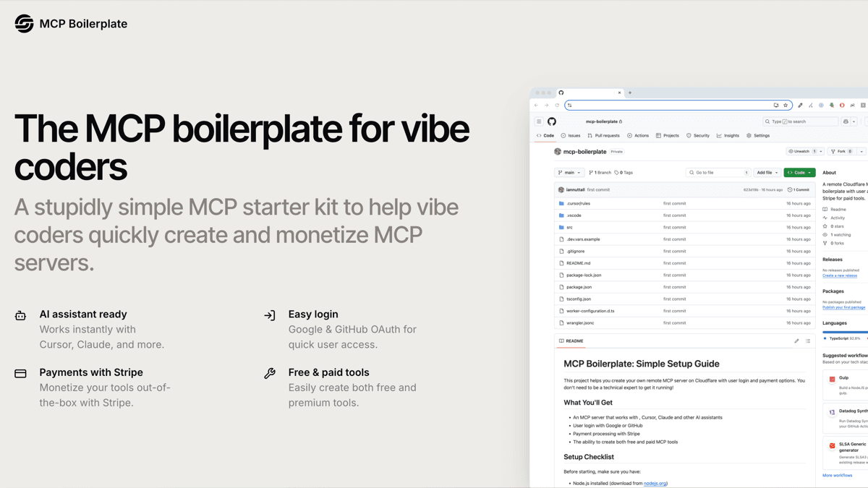Click the Create a new release link
868x488 pixels.
point(840,275)
